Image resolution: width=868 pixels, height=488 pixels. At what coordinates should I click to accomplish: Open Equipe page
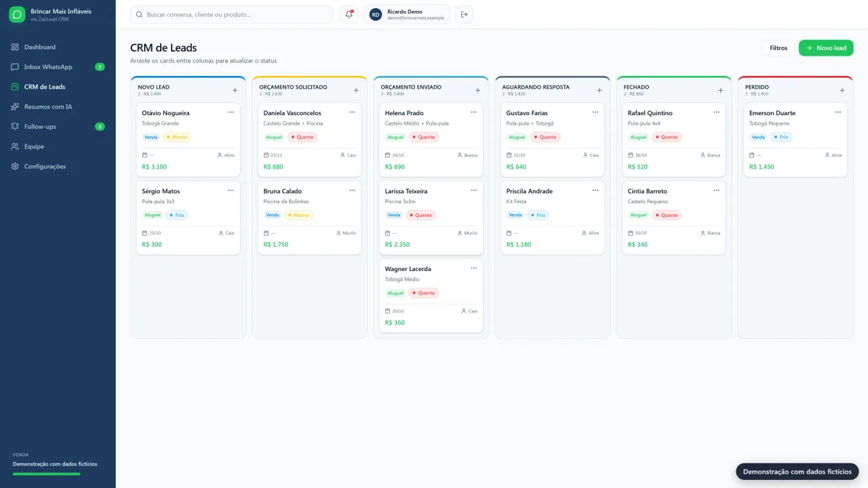pyautogui.click(x=58, y=146)
